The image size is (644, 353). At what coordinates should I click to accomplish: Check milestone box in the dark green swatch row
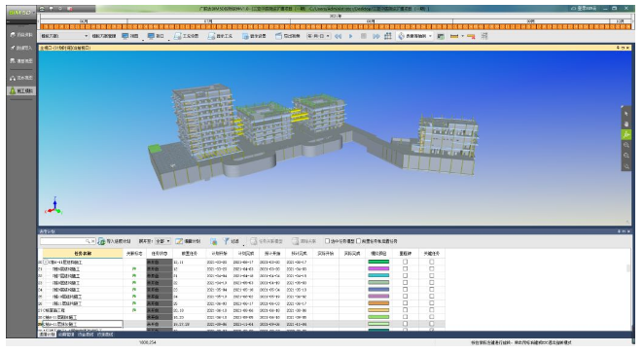405,262
